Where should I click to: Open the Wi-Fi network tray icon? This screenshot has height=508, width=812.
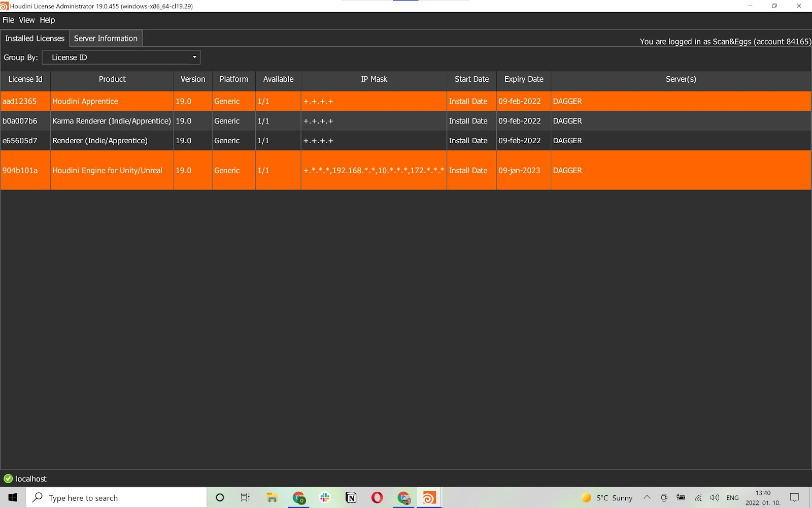(x=698, y=498)
